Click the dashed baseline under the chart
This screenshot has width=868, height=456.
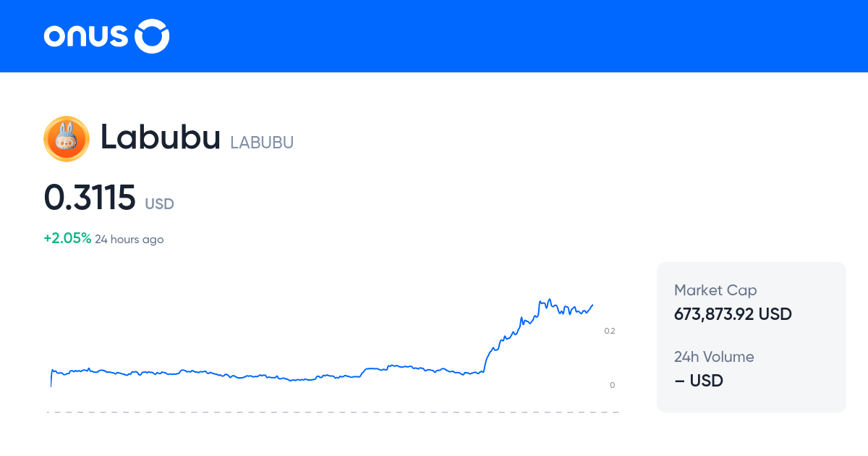click(333, 413)
